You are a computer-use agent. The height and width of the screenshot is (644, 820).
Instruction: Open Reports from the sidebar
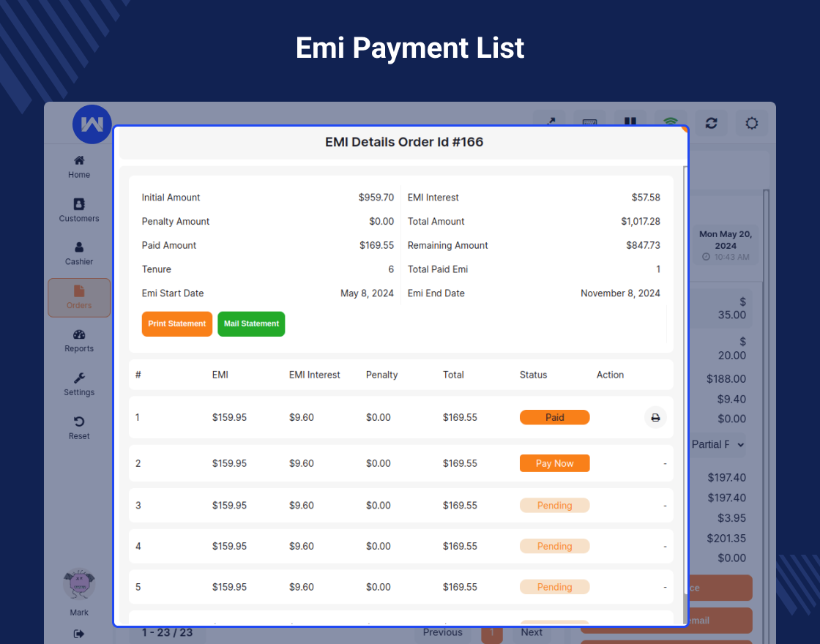pyautogui.click(x=78, y=340)
